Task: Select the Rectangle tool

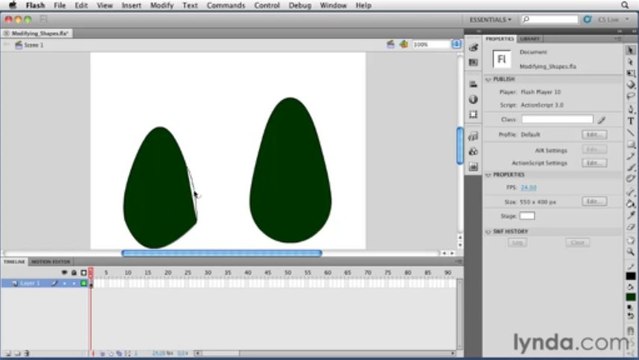Action: tap(631, 144)
